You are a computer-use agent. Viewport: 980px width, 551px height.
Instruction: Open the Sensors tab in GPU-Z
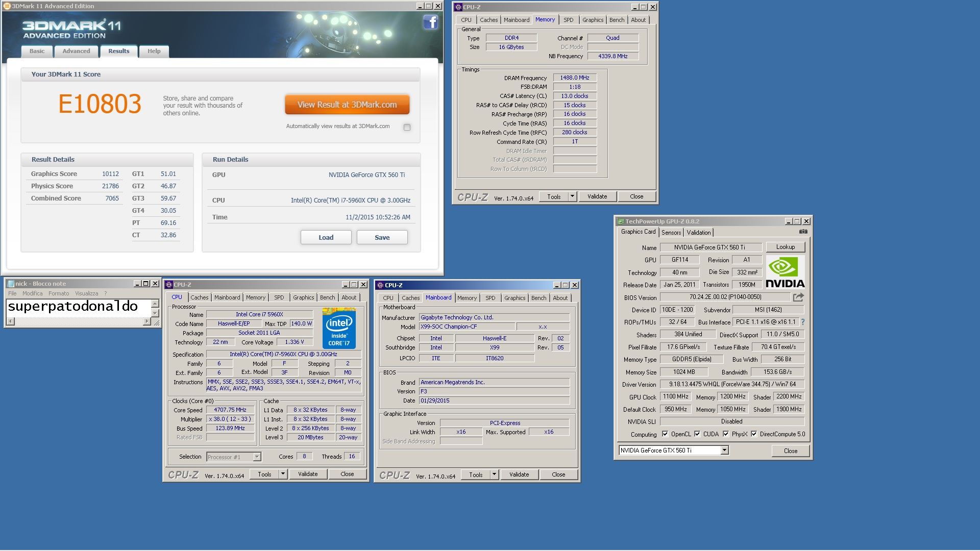click(x=671, y=233)
